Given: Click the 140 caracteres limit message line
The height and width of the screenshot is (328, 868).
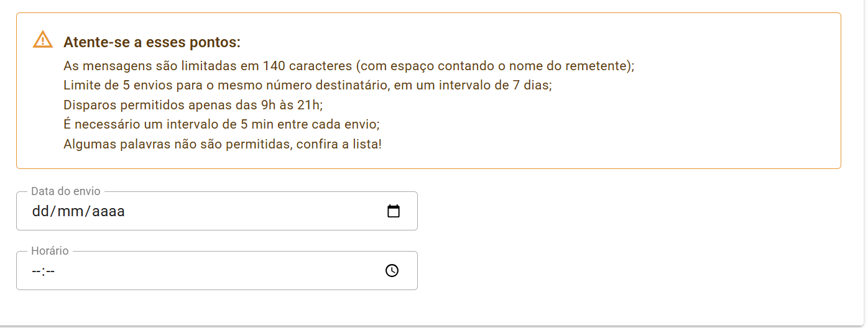Looking at the screenshot, I should 348,66.
